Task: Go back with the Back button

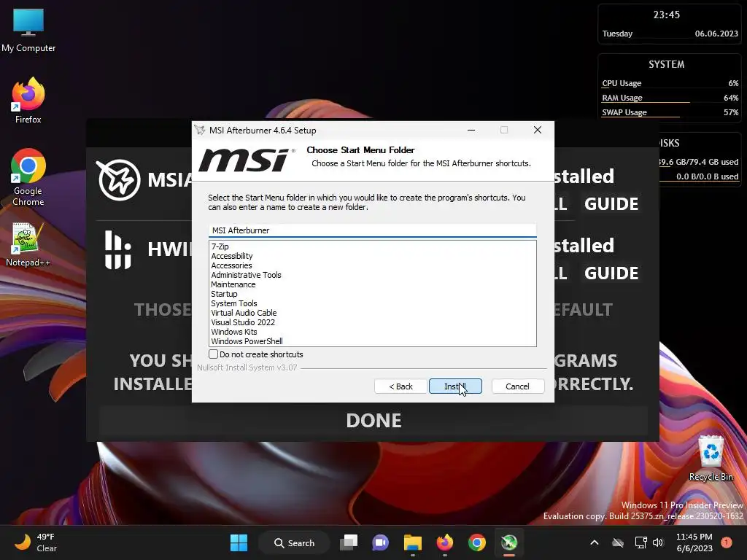Action: (x=400, y=386)
